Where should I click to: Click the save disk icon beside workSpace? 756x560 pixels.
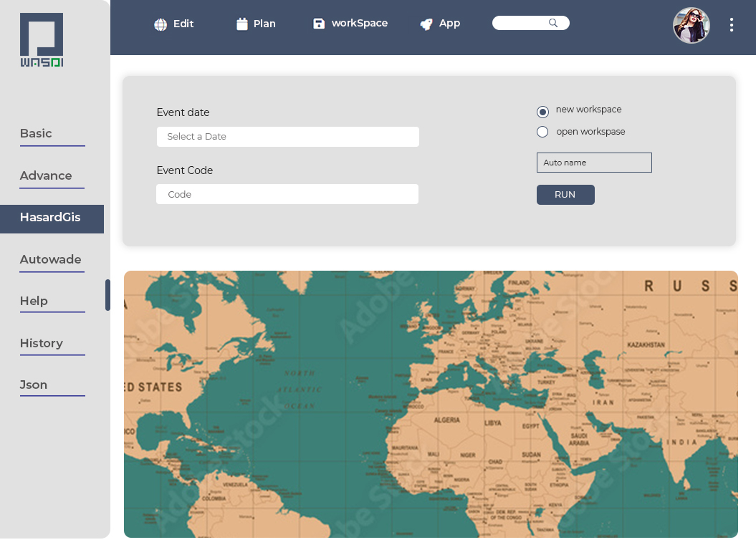click(319, 24)
